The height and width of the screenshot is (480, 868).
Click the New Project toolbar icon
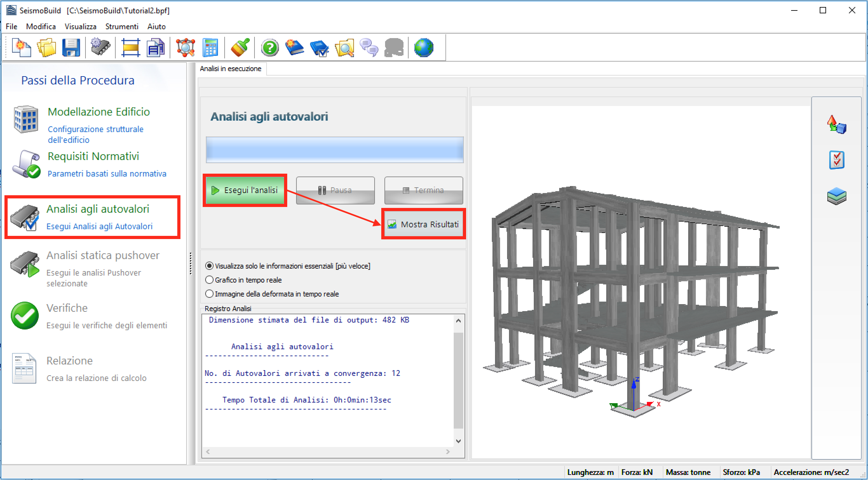pyautogui.click(x=21, y=48)
